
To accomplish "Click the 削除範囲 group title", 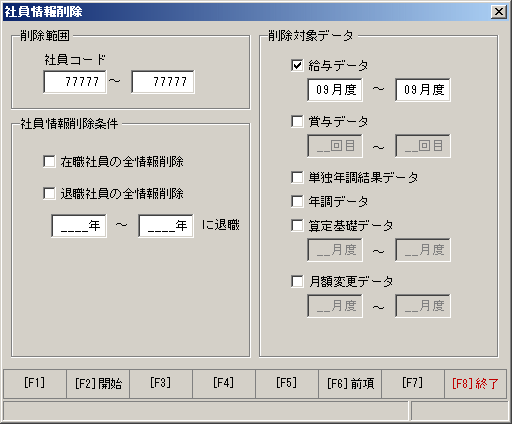I will click(x=45, y=35).
